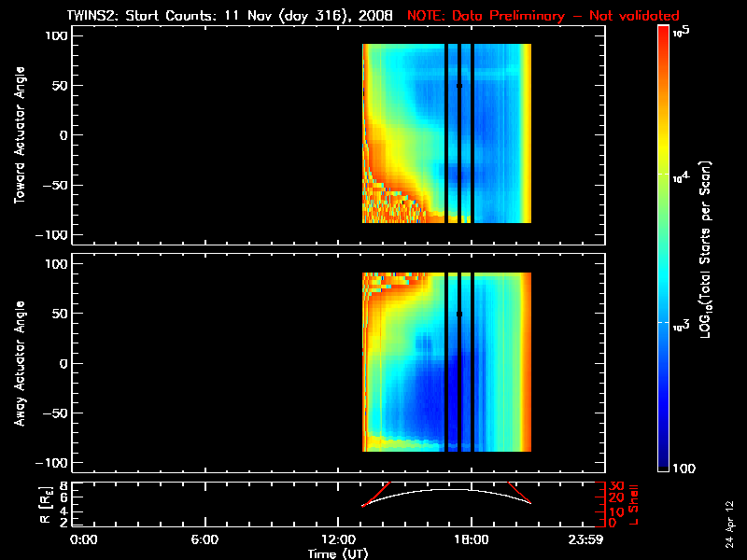Click the rainbow colorbar scale

pos(664,248)
